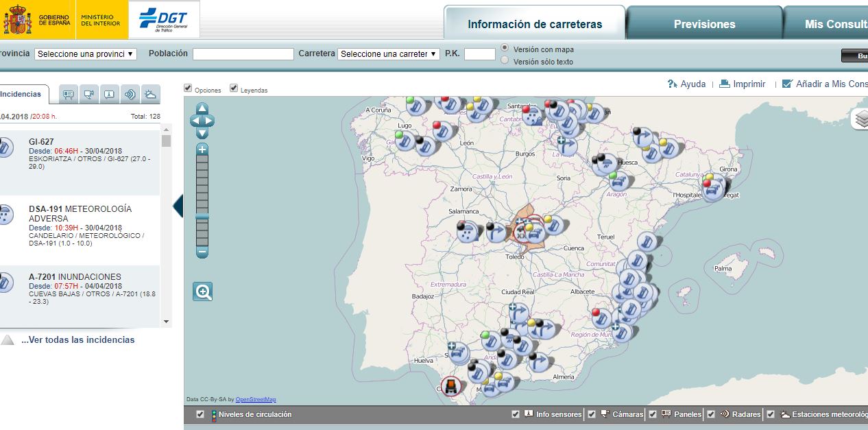This screenshot has width=868, height=430.
Task: Zoom in using the map plus button
Action: click(x=202, y=150)
